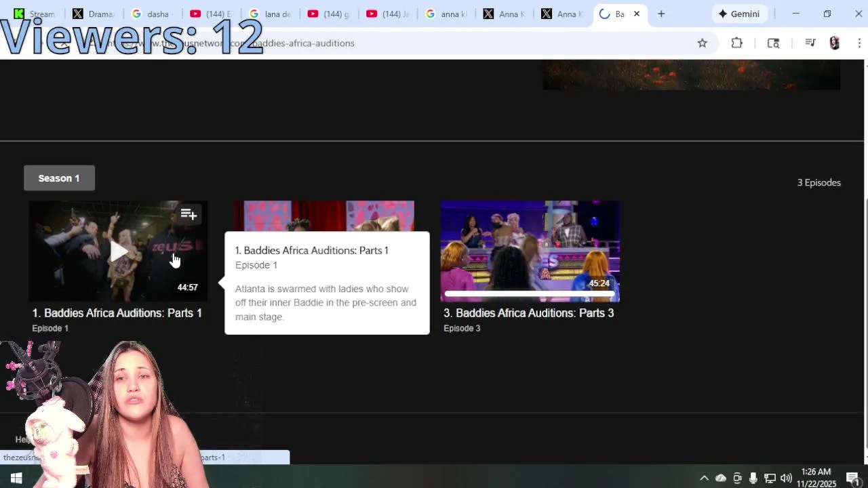Open the Chrome profile avatar
Viewport: 868px width, 488px height.
[835, 43]
